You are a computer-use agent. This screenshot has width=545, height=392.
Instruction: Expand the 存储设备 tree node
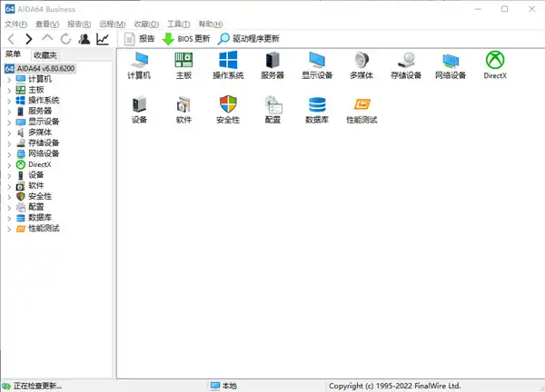click(x=9, y=142)
